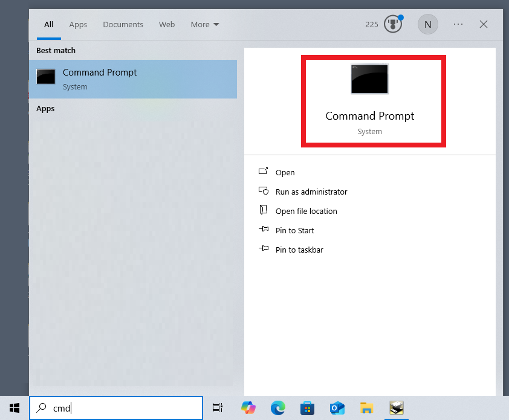
Task: Launch Copilot from the taskbar
Action: [248, 408]
